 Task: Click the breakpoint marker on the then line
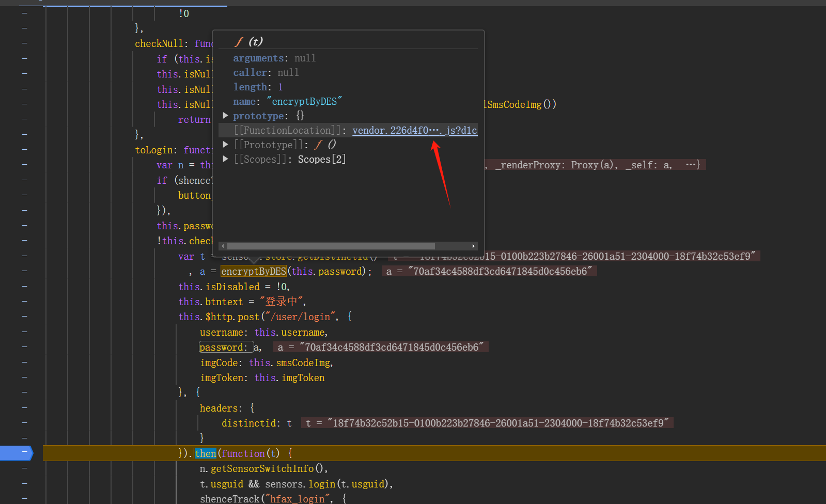tap(17, 453)
